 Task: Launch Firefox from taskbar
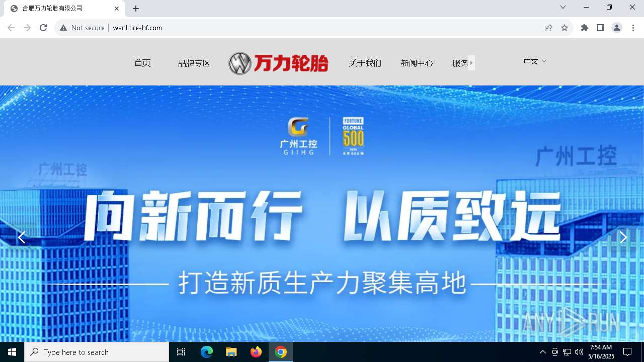click(256, 352)
